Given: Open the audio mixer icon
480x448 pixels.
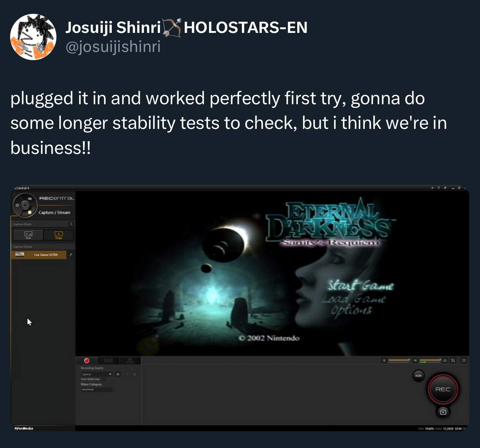Looking at the screenshot, I should [x=453, y=361].
